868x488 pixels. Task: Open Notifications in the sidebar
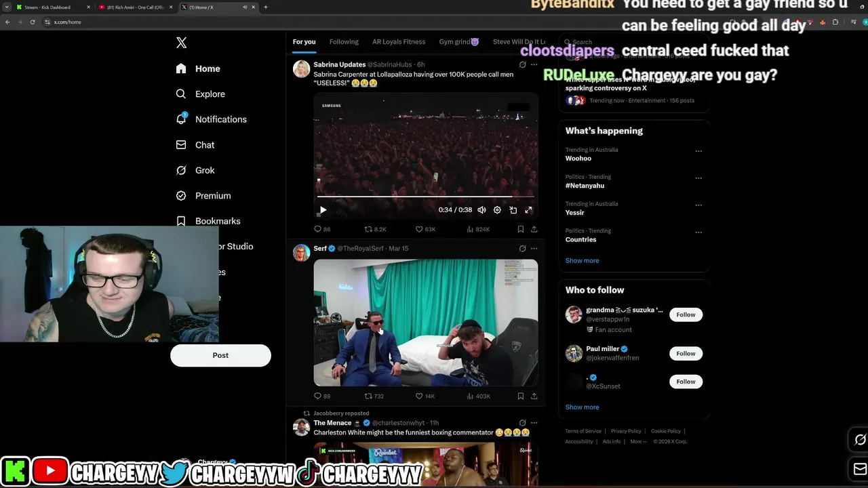click(211, 119)
